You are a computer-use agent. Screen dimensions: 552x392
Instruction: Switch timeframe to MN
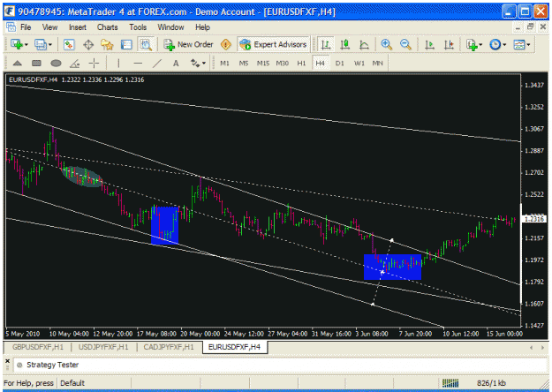[378, 64]
